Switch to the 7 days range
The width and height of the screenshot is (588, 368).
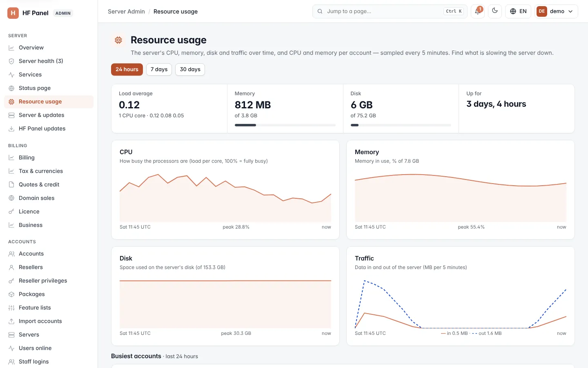tap(159, 70)
